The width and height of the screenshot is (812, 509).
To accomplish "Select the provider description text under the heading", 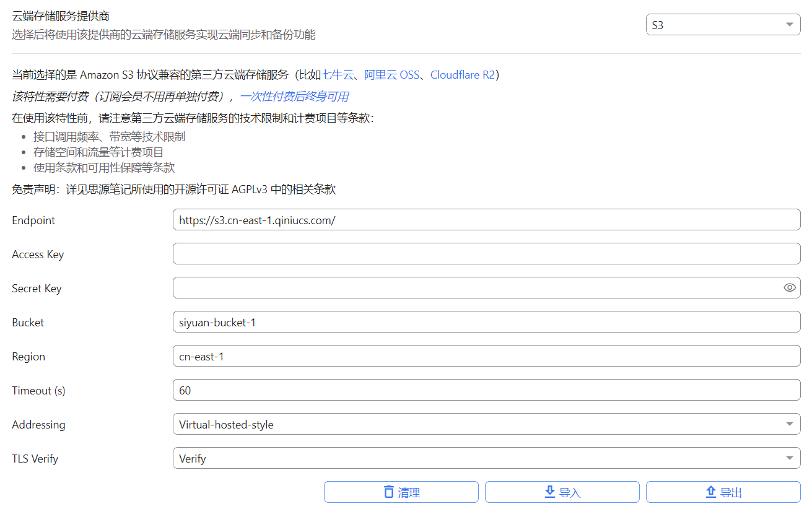I will (164, 35).
